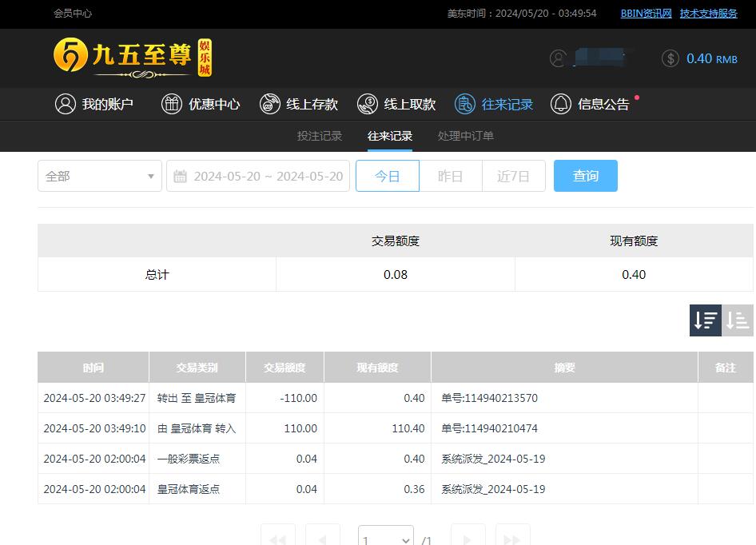Sort records in ascending order
756x545 pixels.
click(x=738, y=320)
